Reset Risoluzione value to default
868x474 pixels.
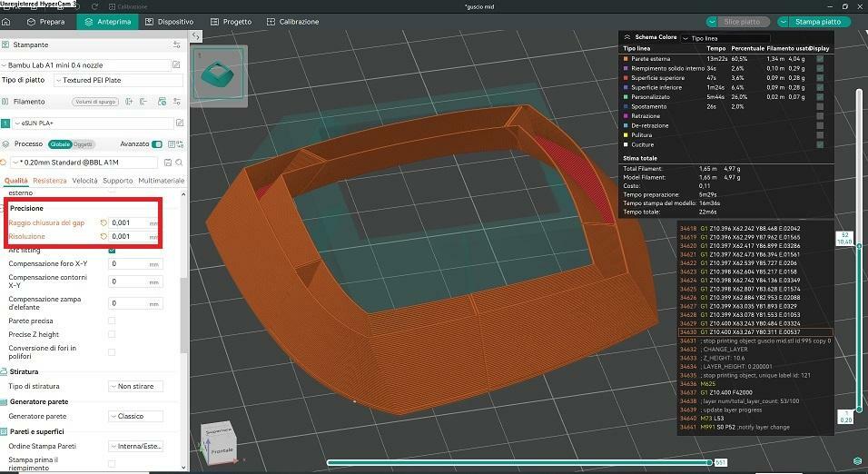[x=103, y=236]
